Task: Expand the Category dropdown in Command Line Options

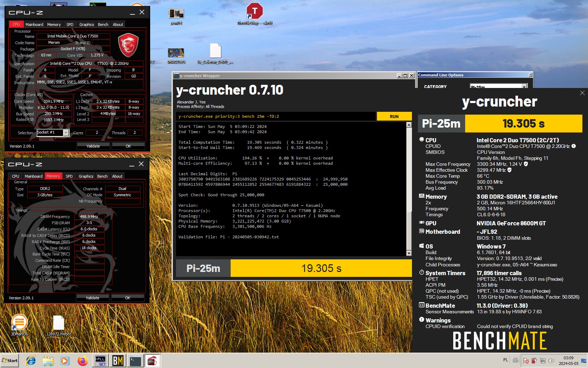Action: pyautogui.click(x=524, y=86)
